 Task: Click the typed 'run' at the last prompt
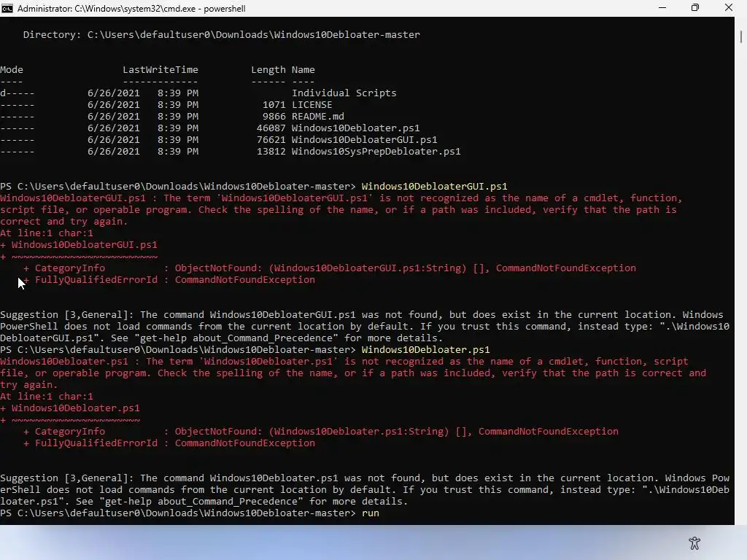coord(371,513)
